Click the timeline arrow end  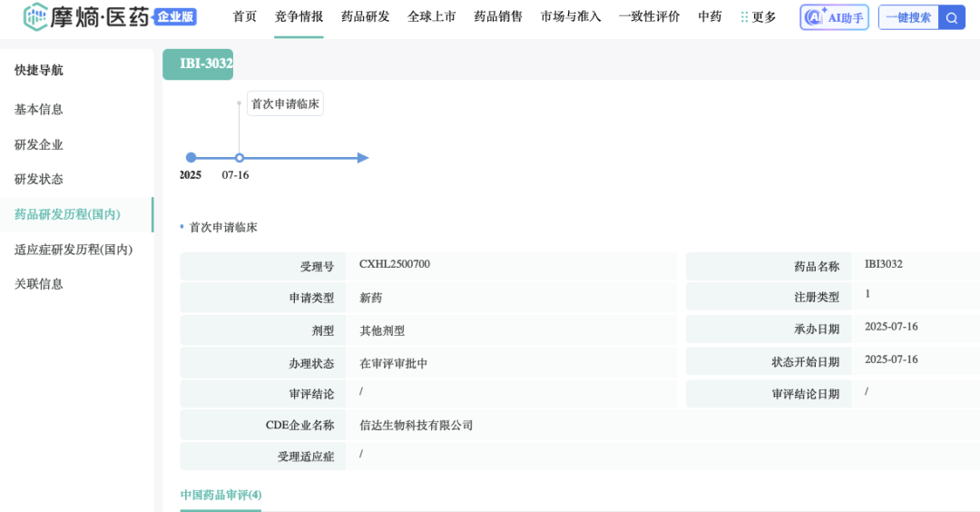pyautogui.click(x=363, y=158)
